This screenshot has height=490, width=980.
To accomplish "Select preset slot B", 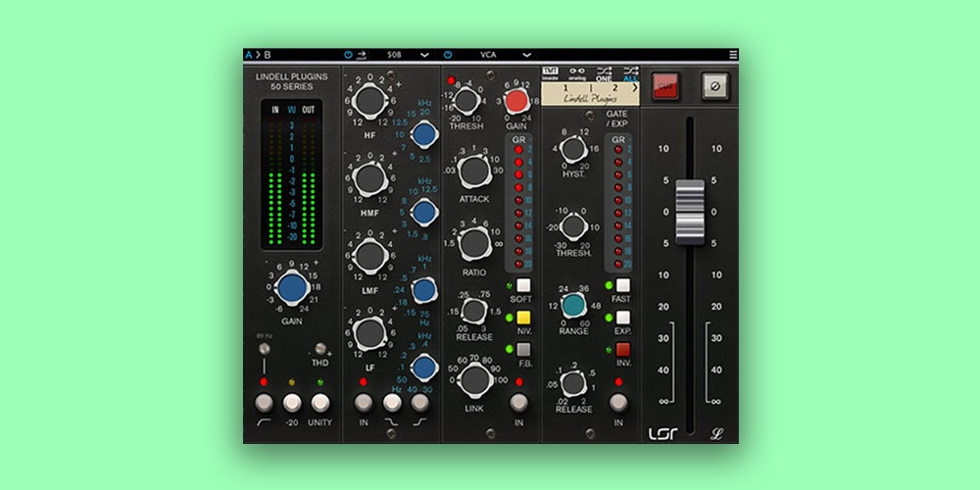I will click(x=268, y=55).
